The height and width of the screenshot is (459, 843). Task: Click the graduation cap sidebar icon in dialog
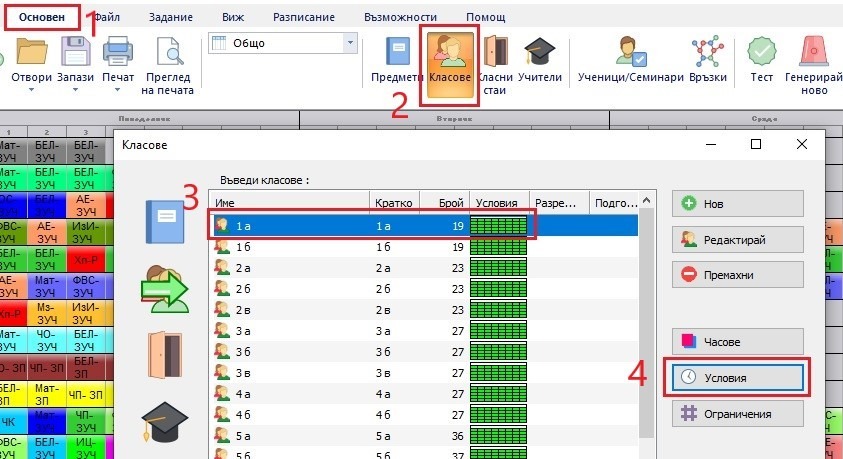[x=165, y=422]
